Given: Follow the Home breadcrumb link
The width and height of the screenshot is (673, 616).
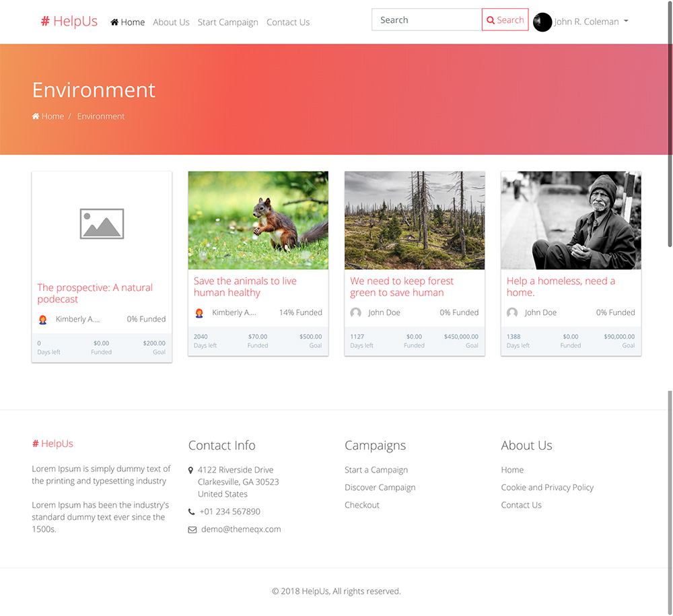Looking at the screenshot, I should coord(52,116).
